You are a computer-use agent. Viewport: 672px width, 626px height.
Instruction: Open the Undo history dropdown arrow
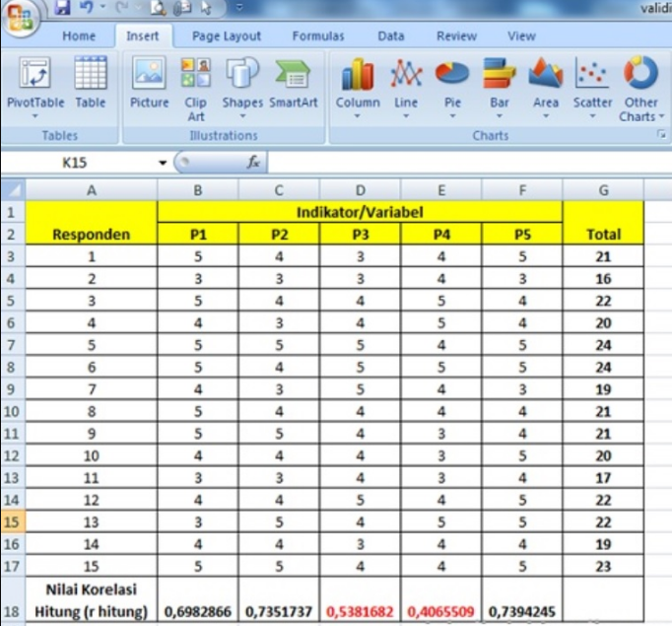pyautogui.click(x=102, y=7)
